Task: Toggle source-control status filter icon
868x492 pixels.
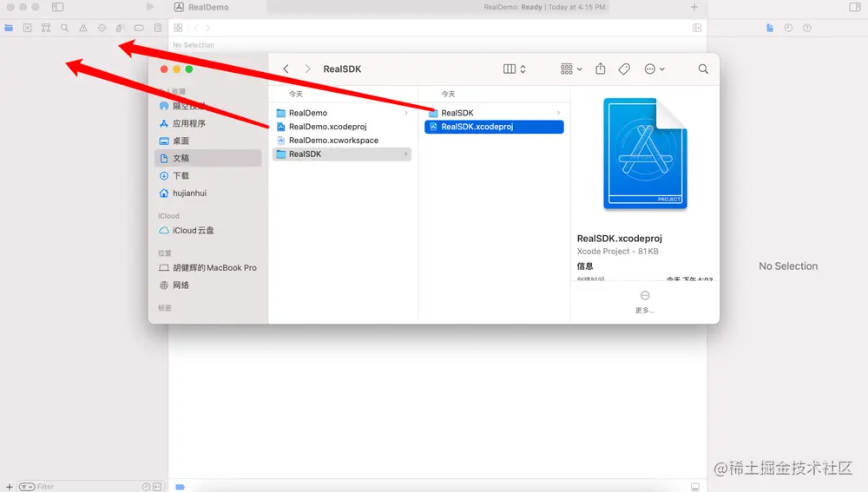Action: click(x=157, y=487)
